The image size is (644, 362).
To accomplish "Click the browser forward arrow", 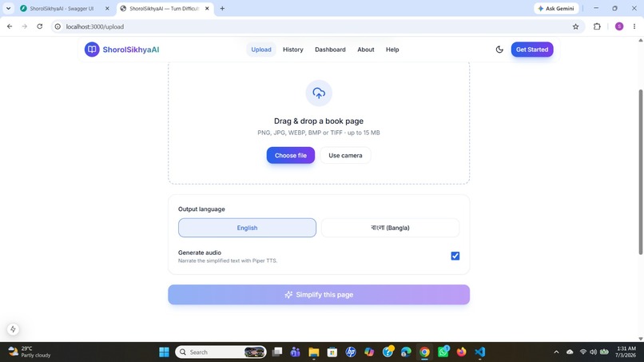I will [25, 26].
